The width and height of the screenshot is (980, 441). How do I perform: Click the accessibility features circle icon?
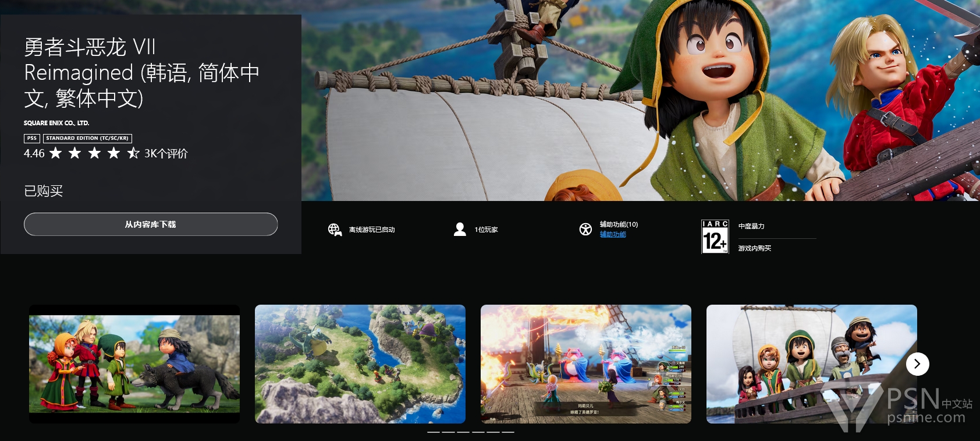[x=585, y=230]
